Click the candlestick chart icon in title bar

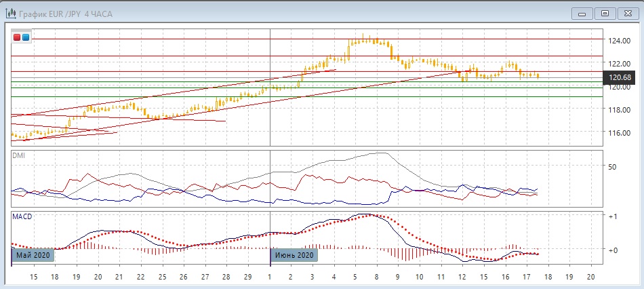click(11, 12)
